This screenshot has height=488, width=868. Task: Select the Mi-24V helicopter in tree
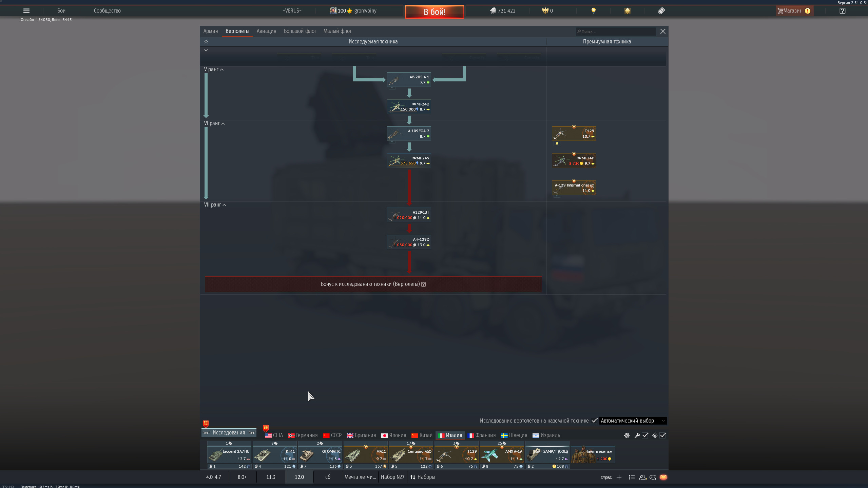click(x=409, y=161)
